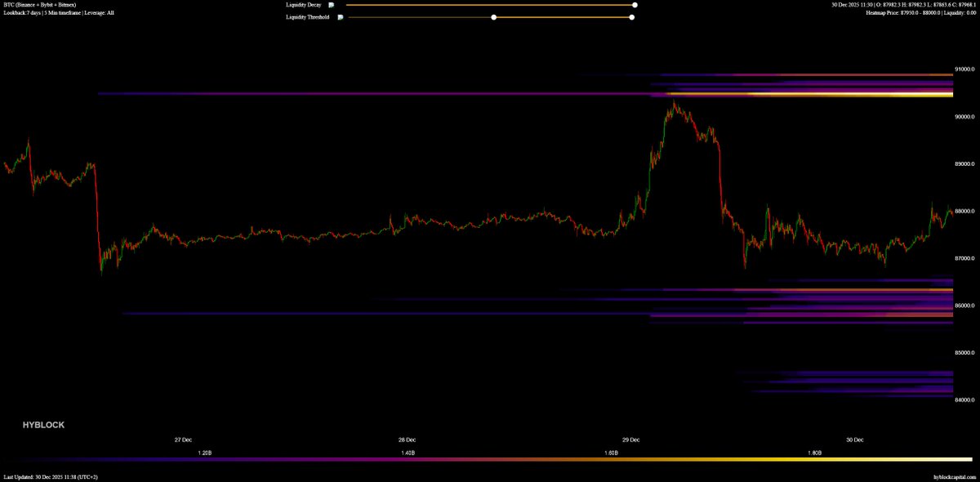The height and width of the screenshot is (482, 980).
Task: Click the 29 Dec date label
Action: (x=631, y=440)
